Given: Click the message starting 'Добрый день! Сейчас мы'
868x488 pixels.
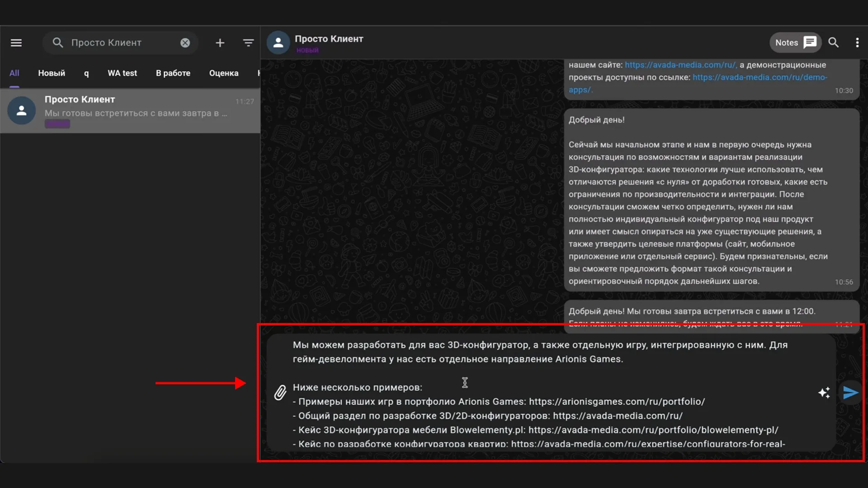Looking at the screenshot, I should tap(712, 200).
